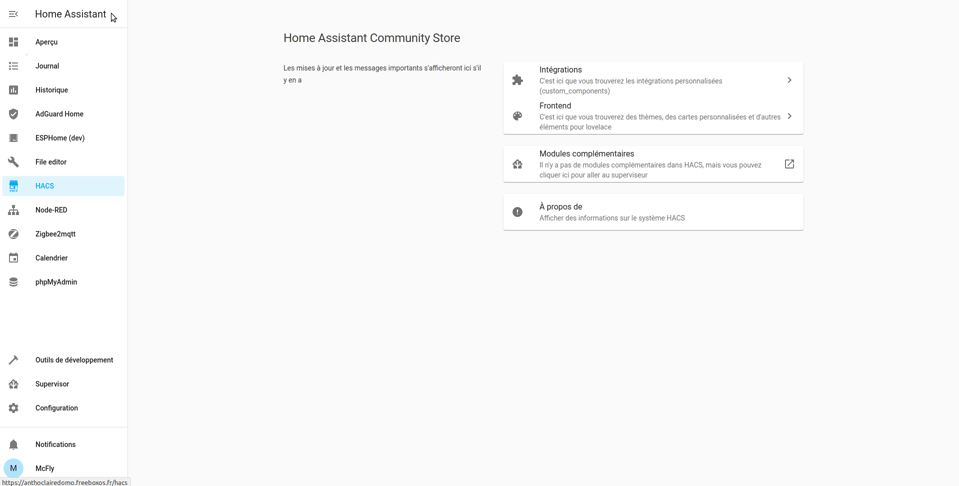Open Outils de développement

click(64, 360)
